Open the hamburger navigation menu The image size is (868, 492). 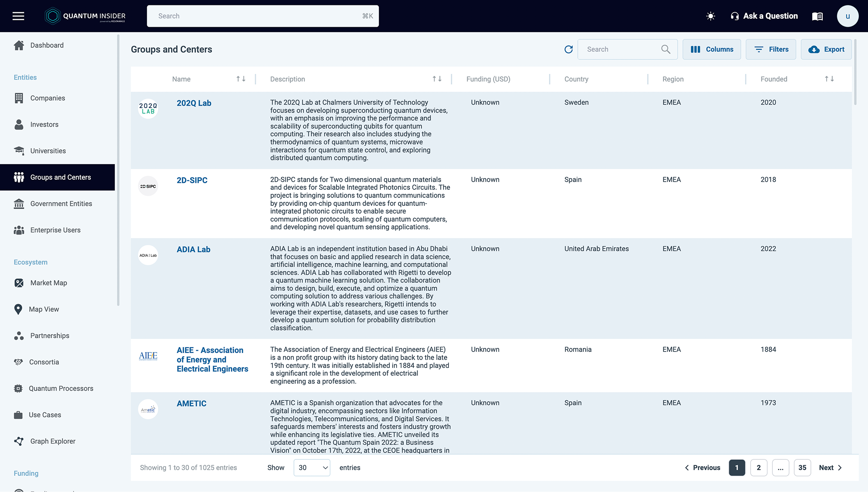click(x=18, y=16)
